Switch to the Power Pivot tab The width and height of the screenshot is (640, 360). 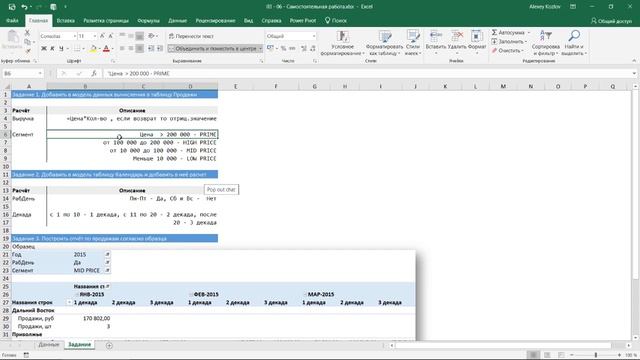(303, 20)
